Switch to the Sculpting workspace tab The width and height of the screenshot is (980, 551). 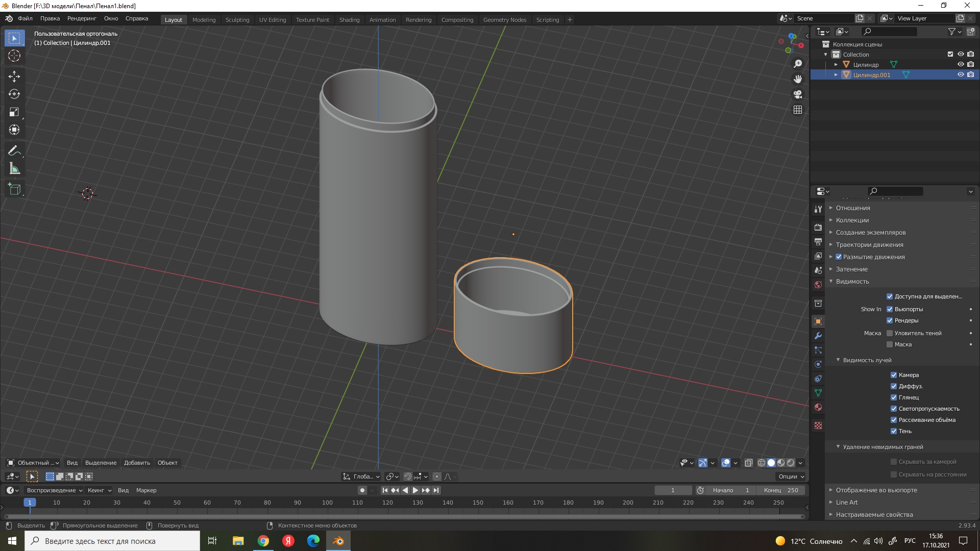(x=237, y=20)
